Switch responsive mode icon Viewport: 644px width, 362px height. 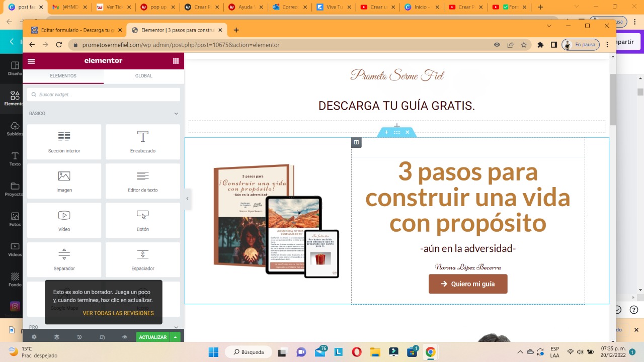point(102,337)
